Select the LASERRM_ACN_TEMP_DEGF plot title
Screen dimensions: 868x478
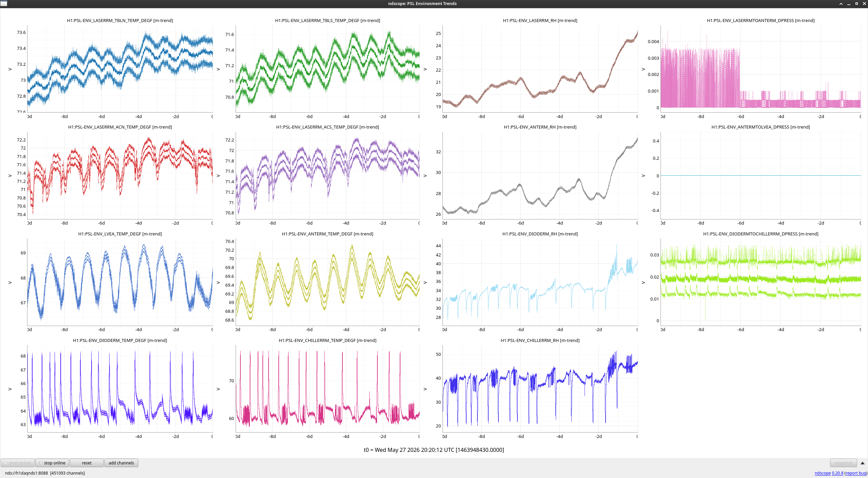pyautogui.click(x=120, y=127)
